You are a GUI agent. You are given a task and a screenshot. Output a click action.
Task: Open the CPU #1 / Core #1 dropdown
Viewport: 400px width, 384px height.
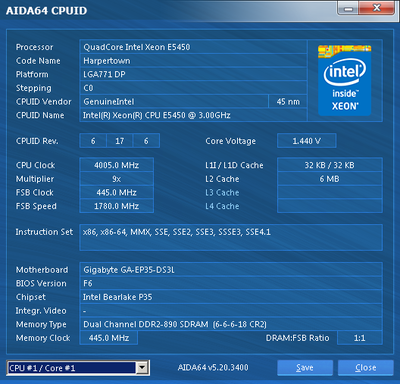[x=77, y=368]
